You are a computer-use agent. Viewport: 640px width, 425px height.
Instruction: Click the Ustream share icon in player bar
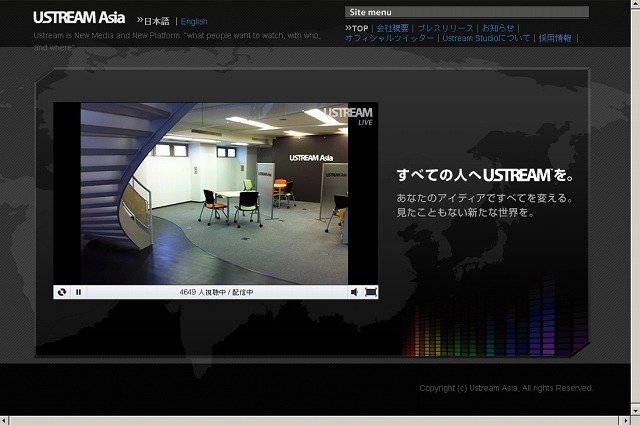click(62, 292)
